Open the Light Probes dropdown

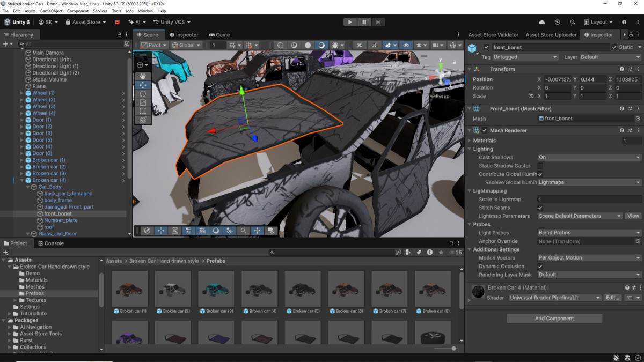[589, 233]
